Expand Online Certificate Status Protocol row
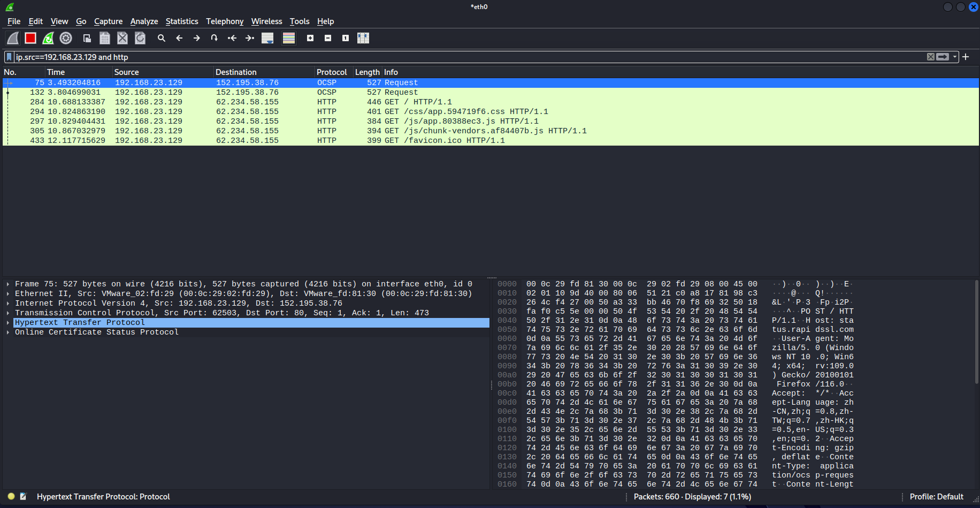 (x=8, y=332)
